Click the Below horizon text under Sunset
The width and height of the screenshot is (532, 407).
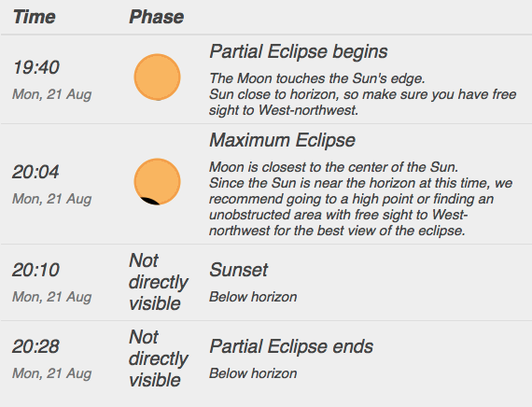(x=253, y=297)
